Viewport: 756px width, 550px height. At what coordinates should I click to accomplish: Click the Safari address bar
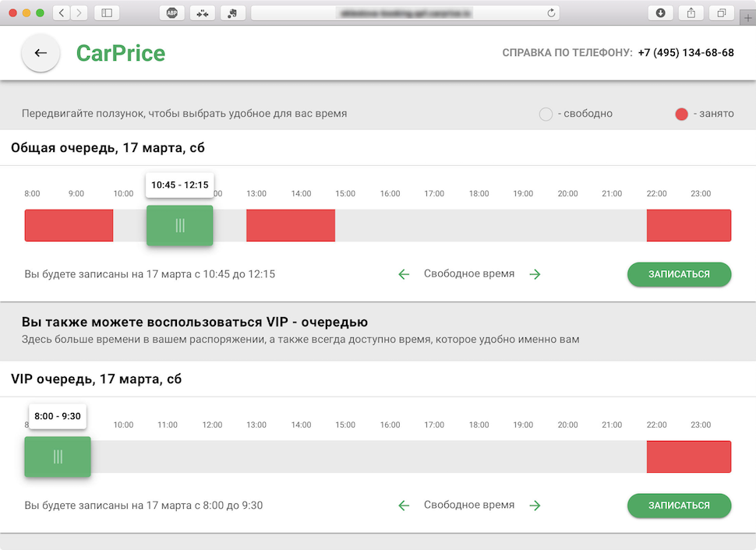pos(405,12)
